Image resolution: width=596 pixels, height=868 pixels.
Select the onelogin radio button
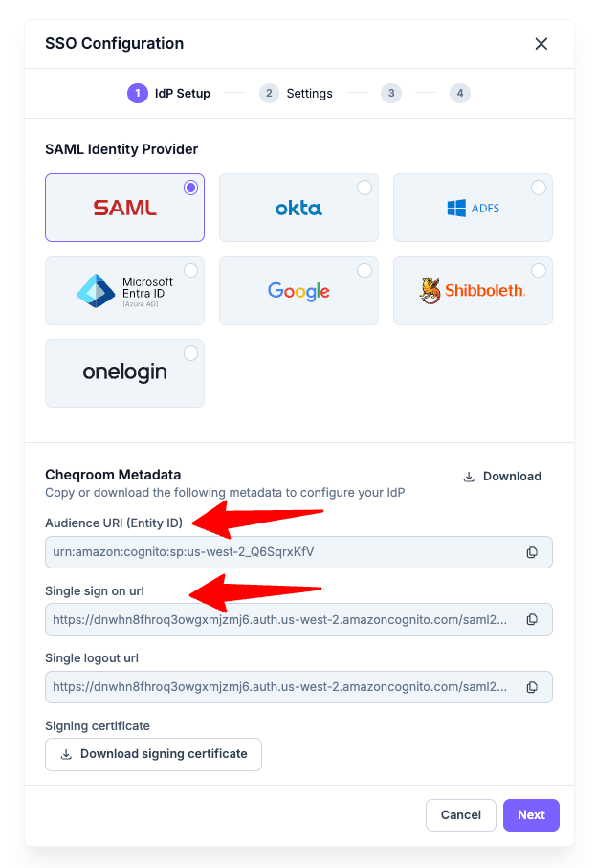[x=191, y=353]
